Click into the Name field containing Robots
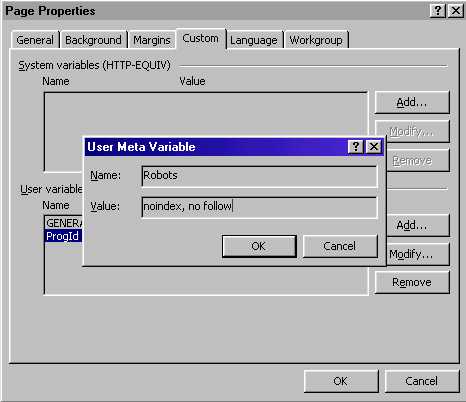The width and height of the screenshot is (466, 402). [x=260, y=176]
